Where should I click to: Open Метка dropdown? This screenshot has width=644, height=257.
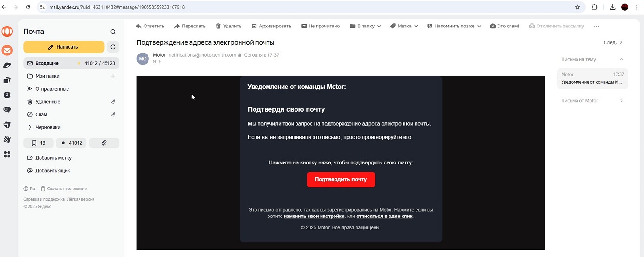[x=404, y=26]
